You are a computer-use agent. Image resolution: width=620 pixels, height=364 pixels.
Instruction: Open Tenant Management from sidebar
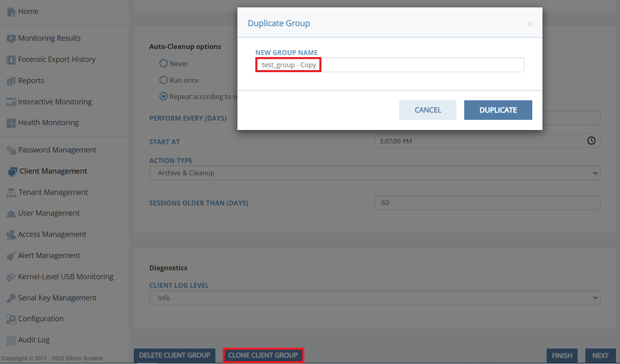[x=53, y=192]
